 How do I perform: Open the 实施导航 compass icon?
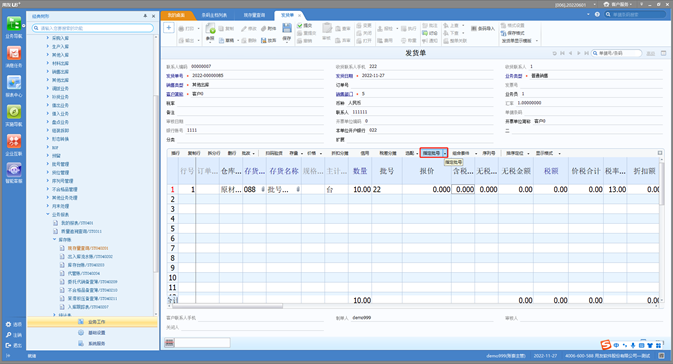pyautogui.click(x=14, y=112)
